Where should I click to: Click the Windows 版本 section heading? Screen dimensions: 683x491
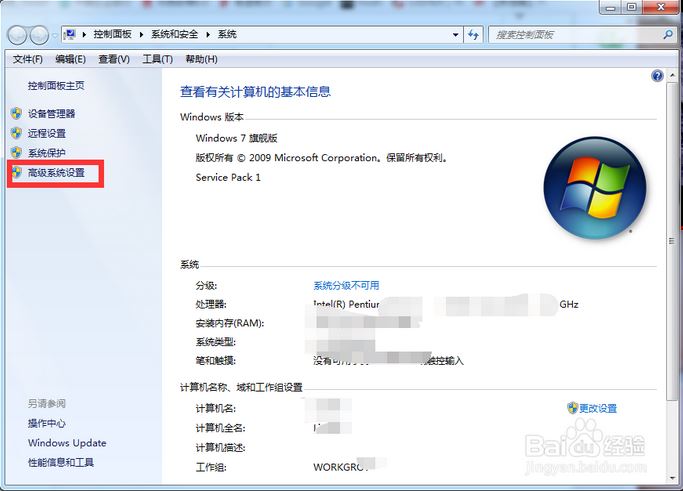[x=212, y=117]
